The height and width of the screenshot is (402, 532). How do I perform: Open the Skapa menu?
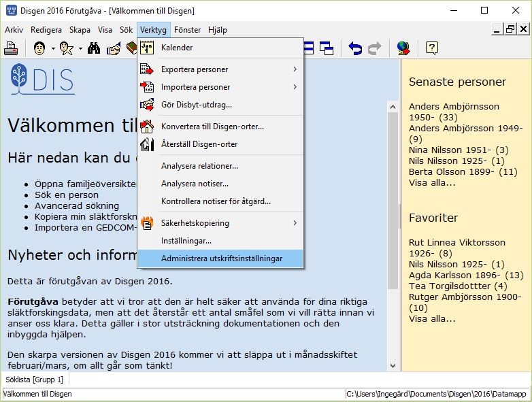point(80,30)
